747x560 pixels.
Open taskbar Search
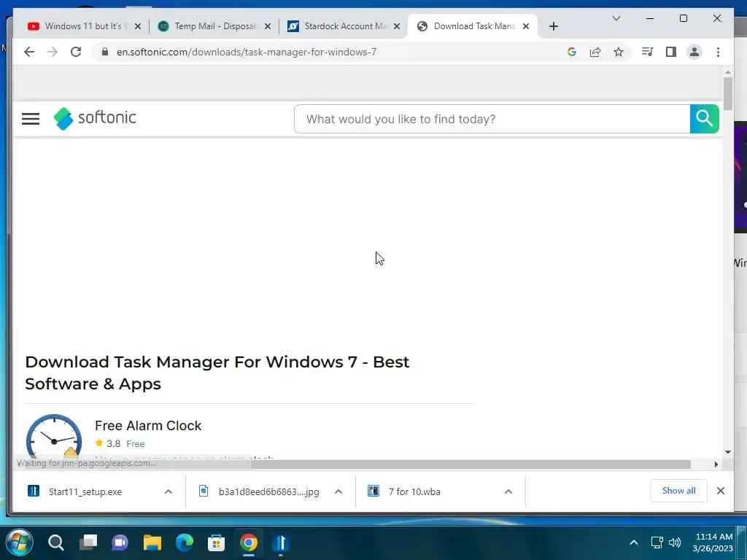[x=55, y=542]
